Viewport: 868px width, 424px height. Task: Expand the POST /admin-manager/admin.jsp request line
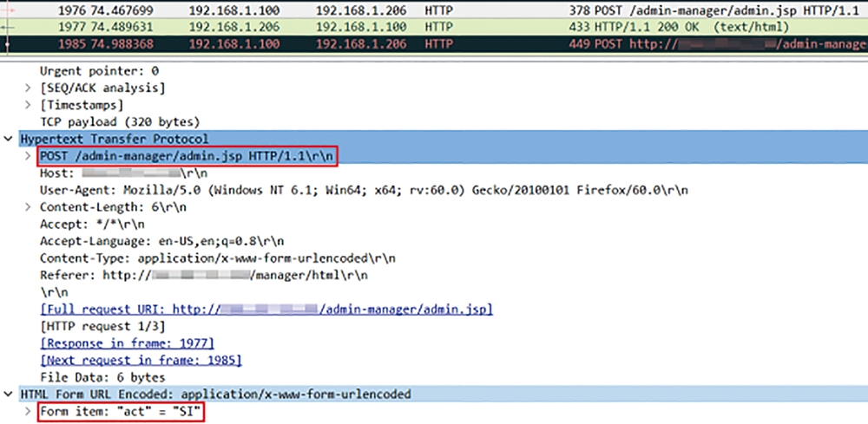[x=29, y=156]
